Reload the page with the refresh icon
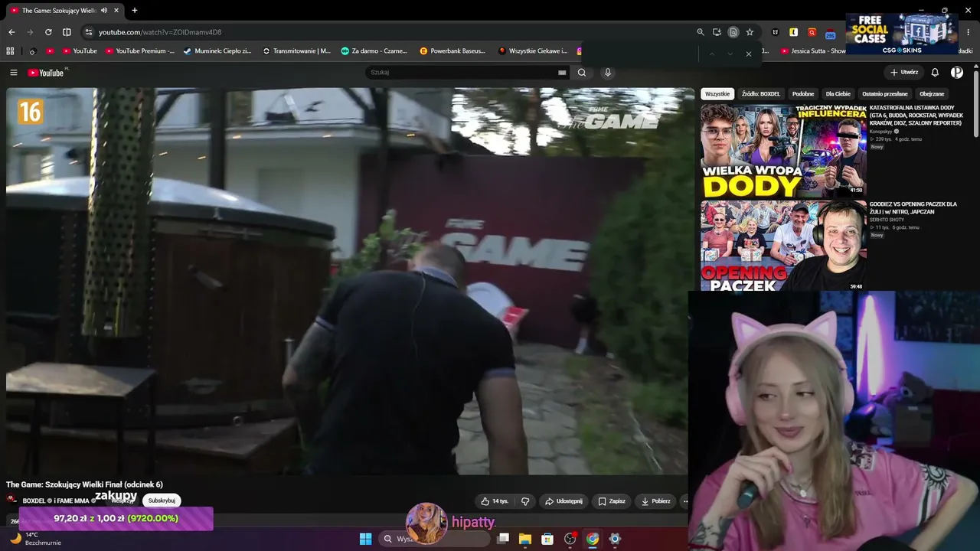 click(48, 32)
